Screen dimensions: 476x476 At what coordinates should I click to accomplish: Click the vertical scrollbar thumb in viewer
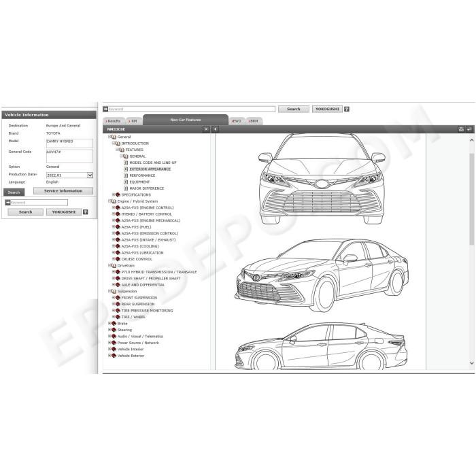(472, 199)
